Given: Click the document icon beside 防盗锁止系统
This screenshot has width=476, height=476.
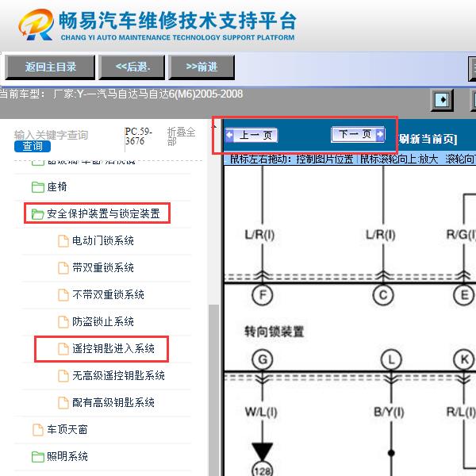Looking at the screenshot, I should pyautogui.click(x=63, y=322).
